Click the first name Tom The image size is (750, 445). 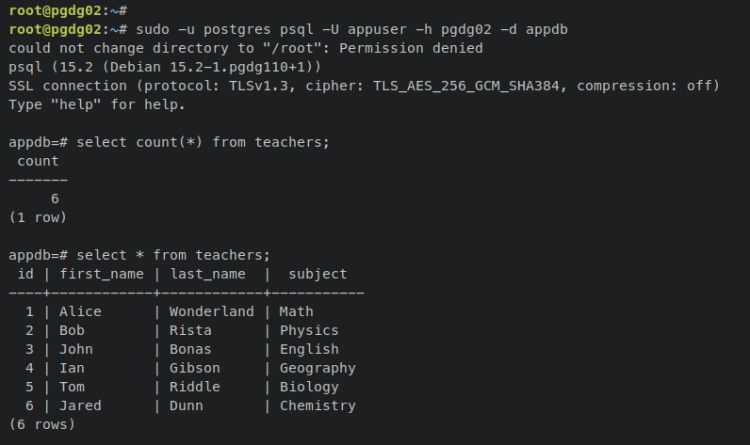[x=72, y=387]
